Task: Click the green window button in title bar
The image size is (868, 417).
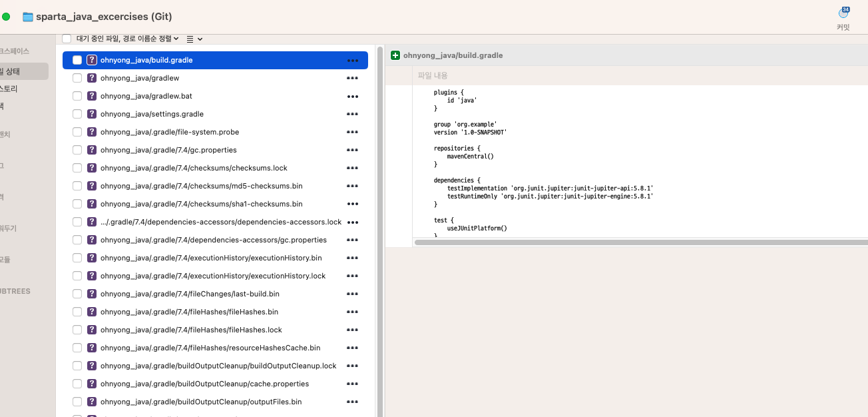Action: pos(6,17)
